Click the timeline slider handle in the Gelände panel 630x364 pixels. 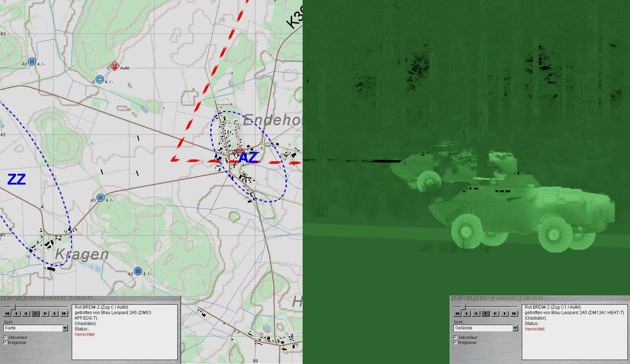click(x=463, y=308)
